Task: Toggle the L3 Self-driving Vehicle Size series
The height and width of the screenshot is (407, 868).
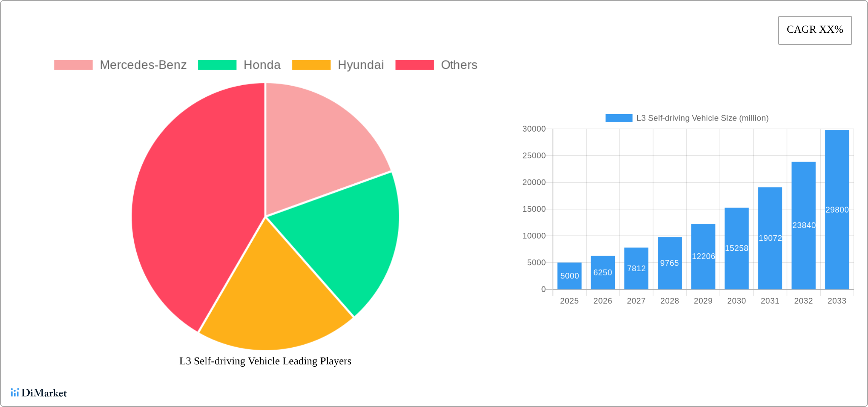Action: pos(619,118)
